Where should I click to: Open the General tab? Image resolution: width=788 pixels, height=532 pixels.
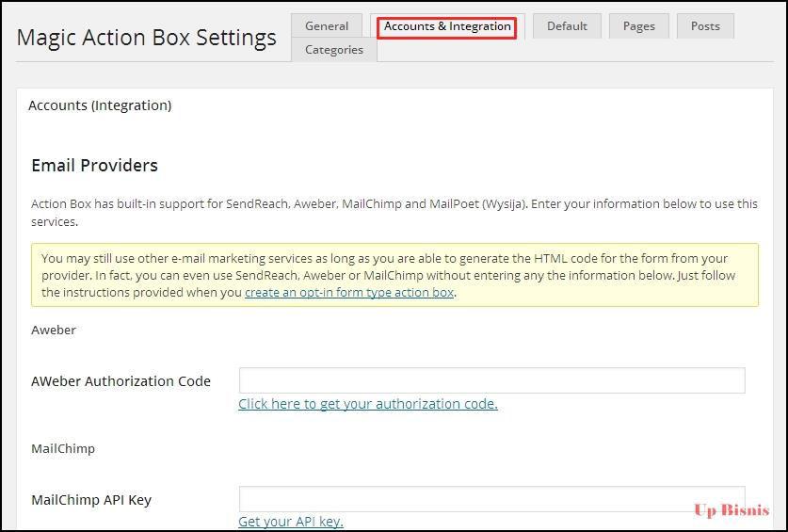tap(327, 25)
